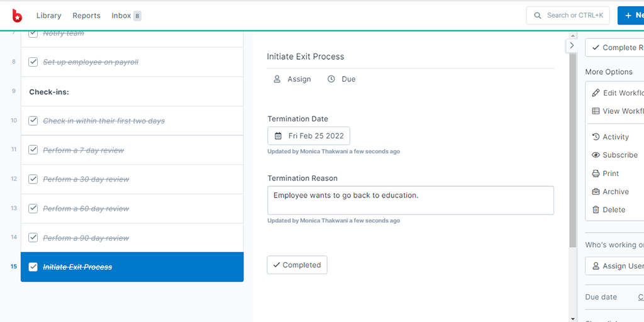Open the Reports menu item

pos(86,16)
